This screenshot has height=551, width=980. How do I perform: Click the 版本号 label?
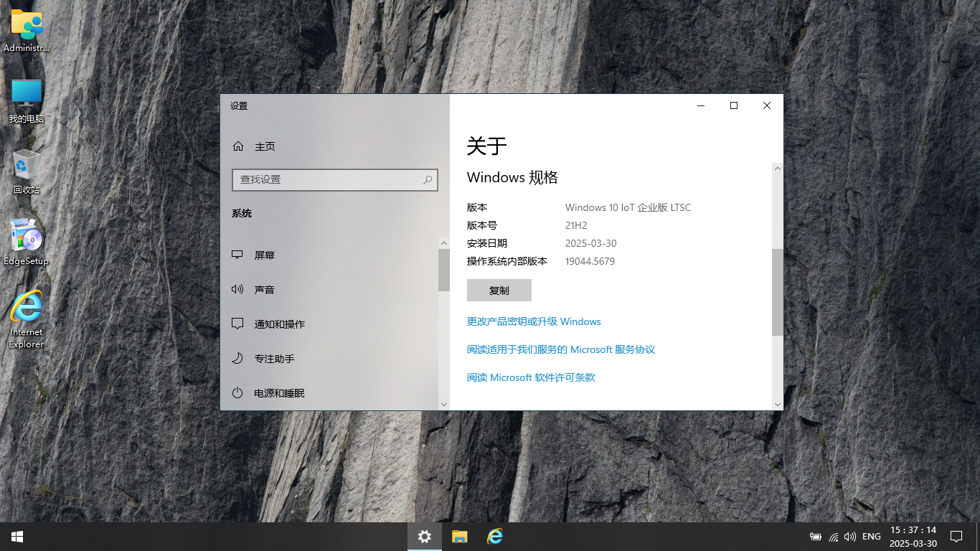pyautogui.click(x=482, y=225)
